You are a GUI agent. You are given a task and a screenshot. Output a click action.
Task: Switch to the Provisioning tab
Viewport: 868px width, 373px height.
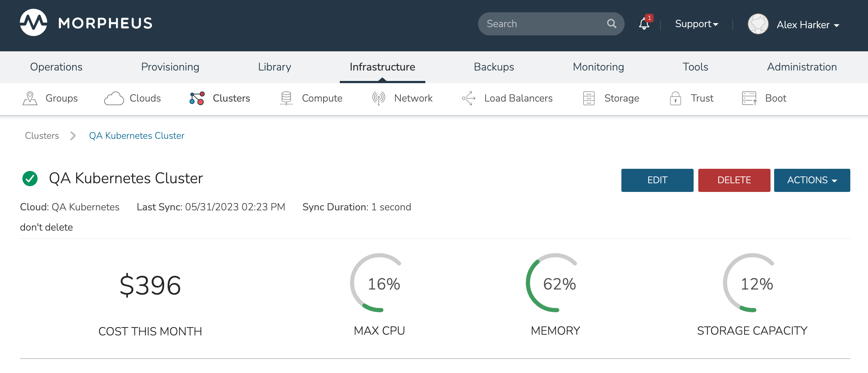pyautogui.click(x=170, y=67)
